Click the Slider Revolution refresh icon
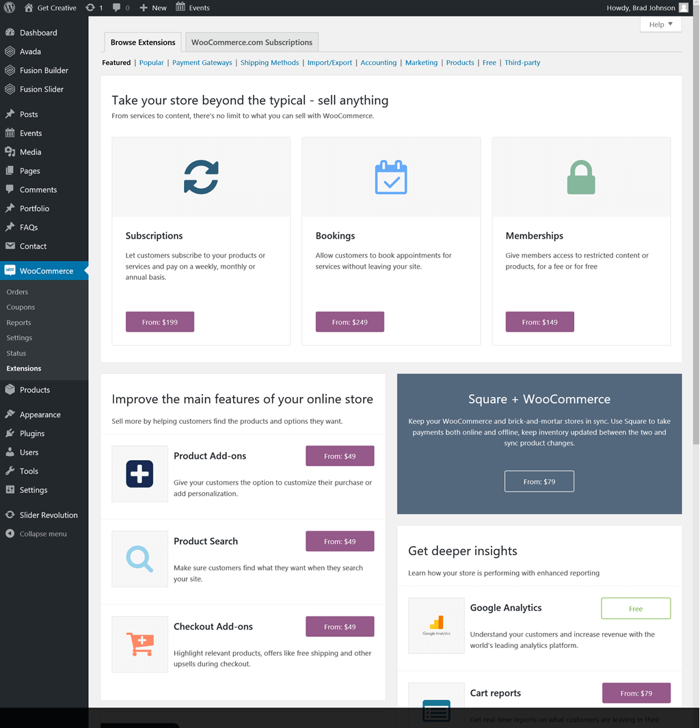Viewport: 700px width, 728px height. (x=10, y=515)
